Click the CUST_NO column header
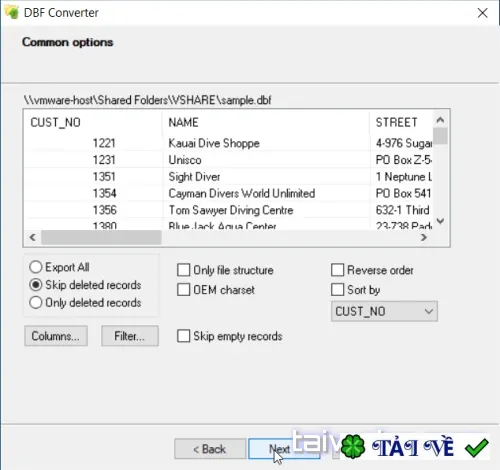The height and width of the screenshot is (470, 500). click(93, 122)
